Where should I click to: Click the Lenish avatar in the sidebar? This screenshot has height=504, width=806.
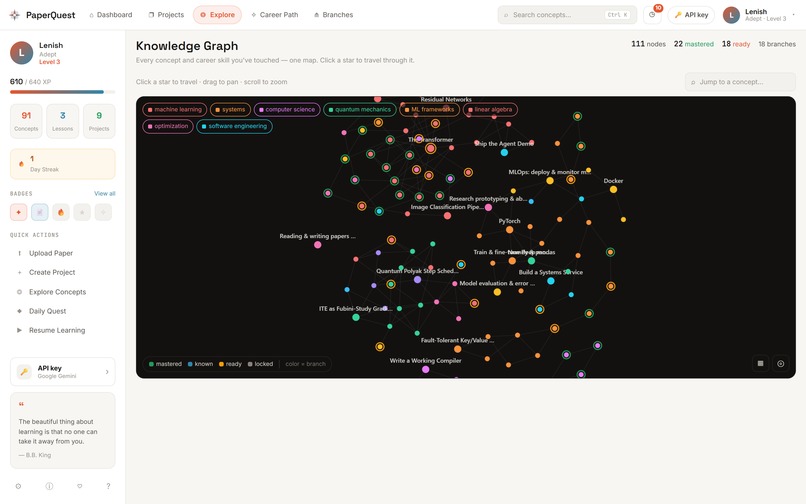click(22, 53)
